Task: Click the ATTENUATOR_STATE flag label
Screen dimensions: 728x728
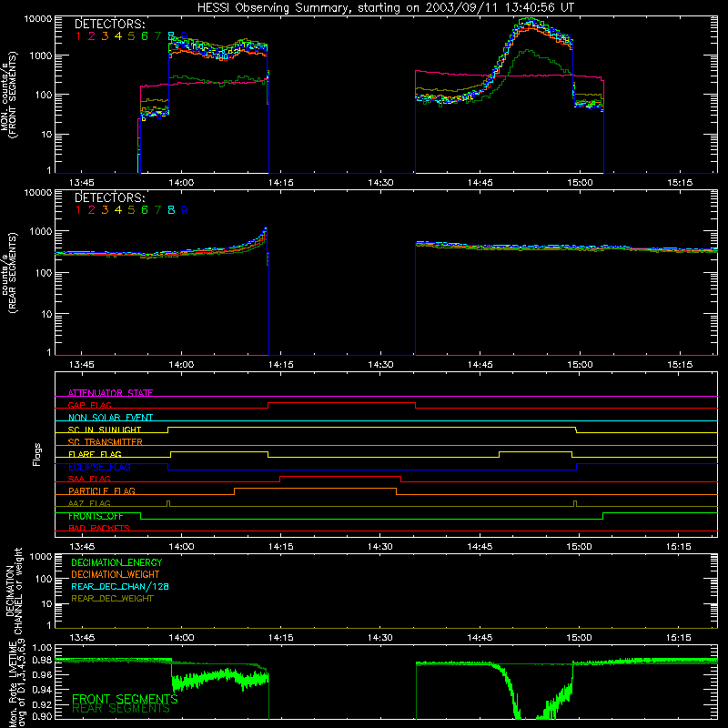Action: tap(110, 393)
